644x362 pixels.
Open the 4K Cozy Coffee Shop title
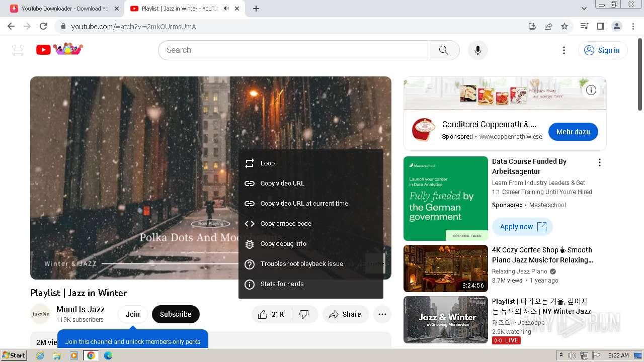click(542, 255)
